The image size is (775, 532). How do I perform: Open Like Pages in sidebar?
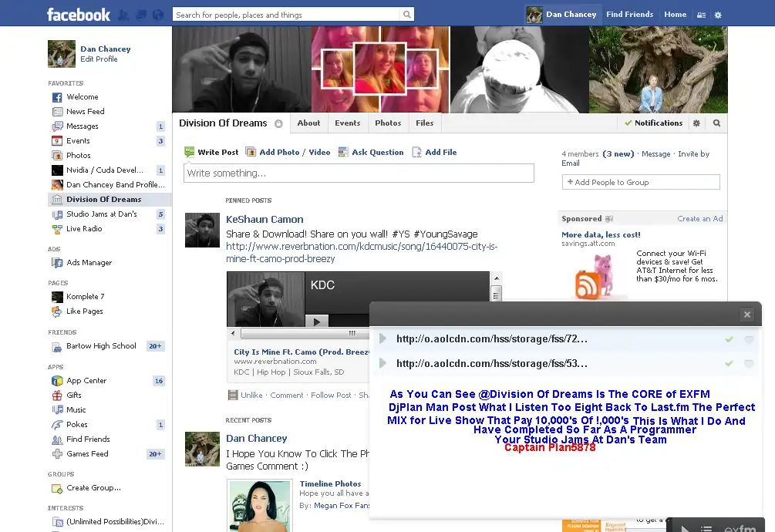coord(85,311)
